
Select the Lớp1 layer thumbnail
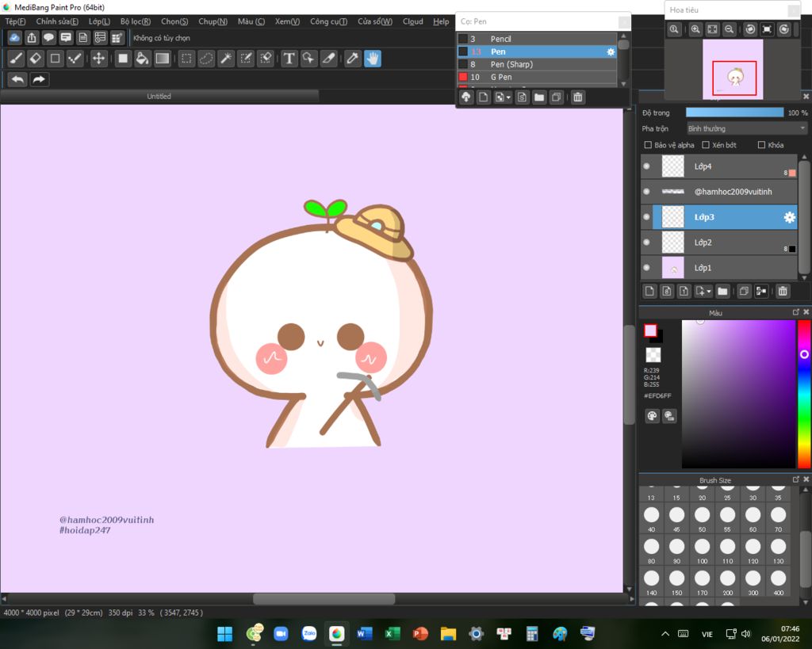coord(673,268)
